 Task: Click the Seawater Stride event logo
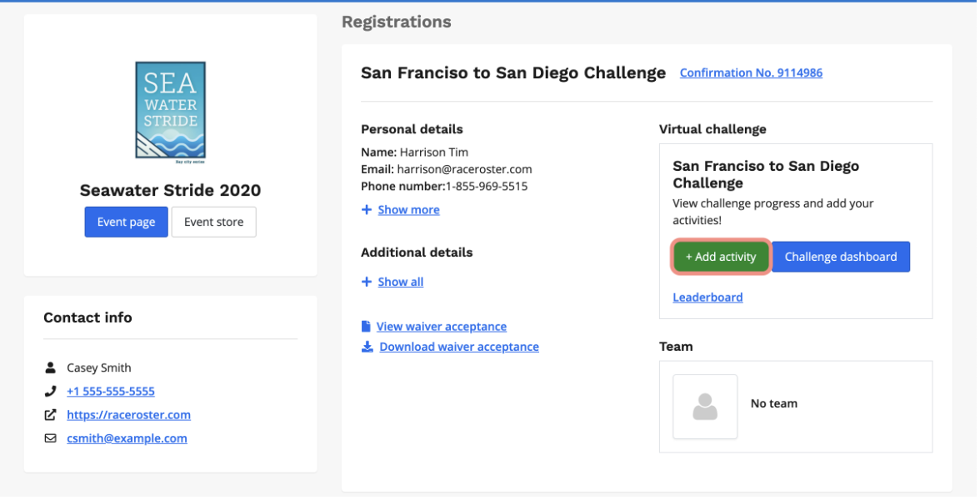point(170,109)
